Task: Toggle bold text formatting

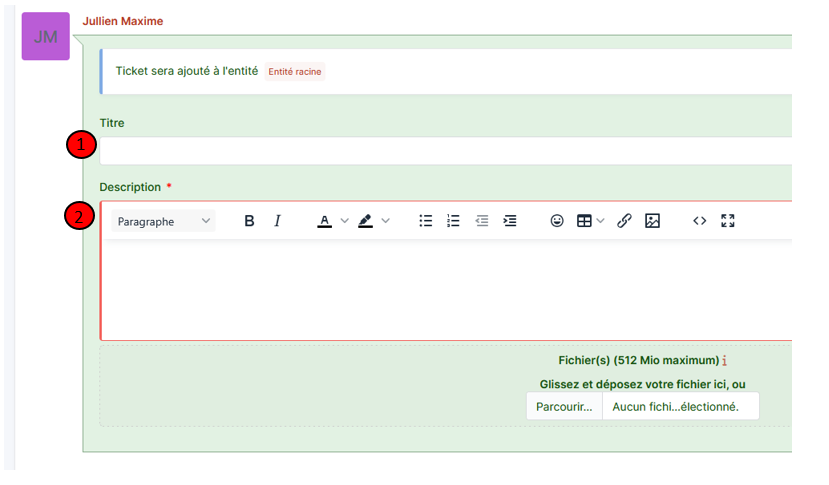Action: tap(250, 221)
